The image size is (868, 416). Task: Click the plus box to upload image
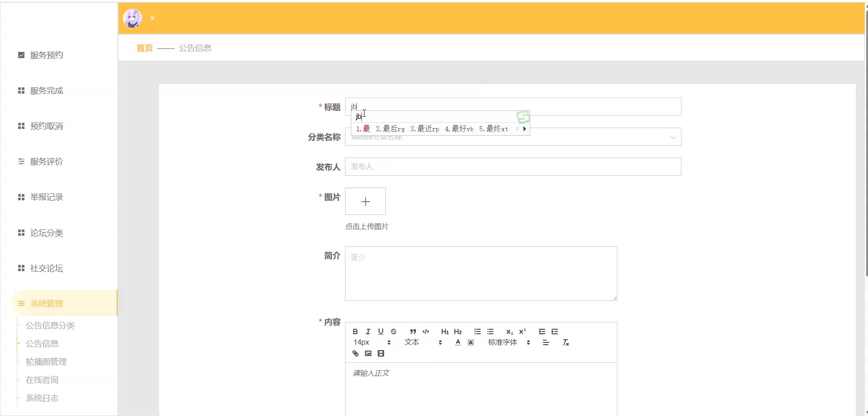coord(365,201)
